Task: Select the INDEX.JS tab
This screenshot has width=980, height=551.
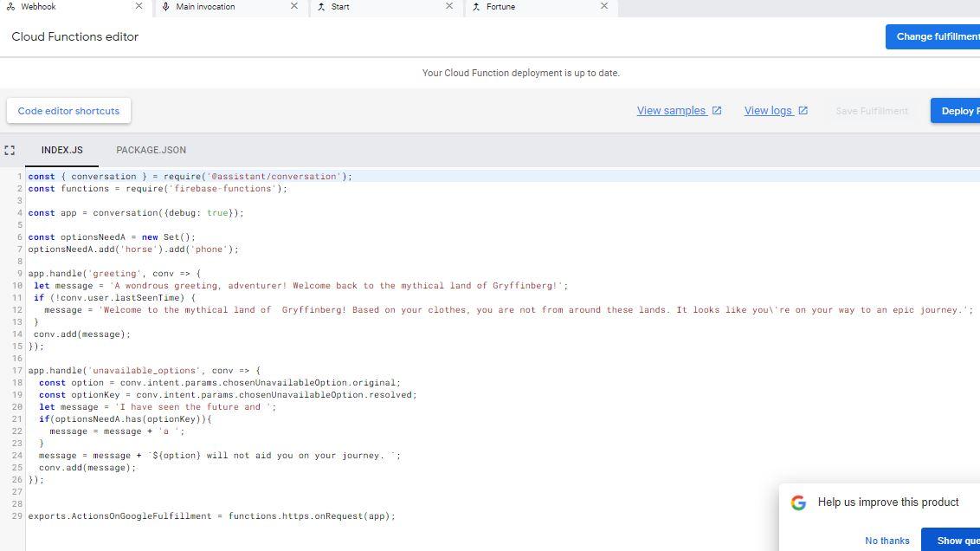Action: point(61,150)
